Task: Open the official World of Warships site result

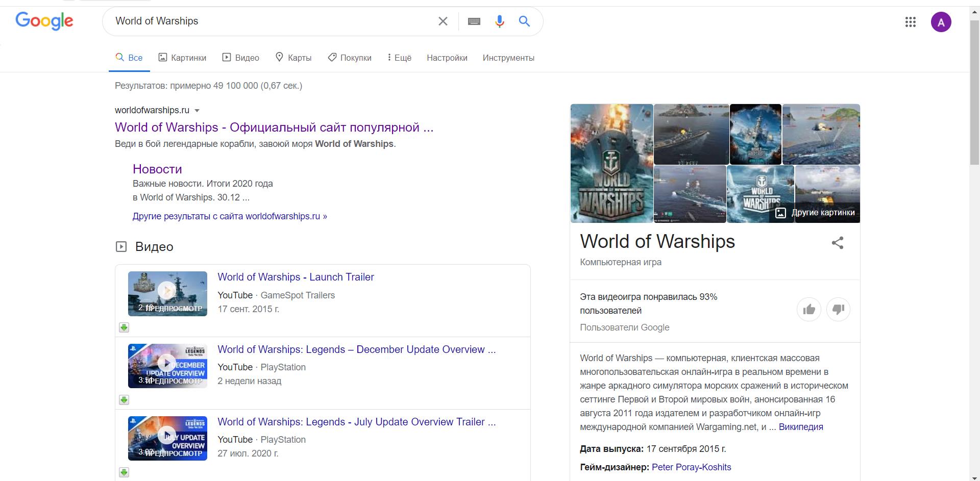Action: (x=274, y=128)
